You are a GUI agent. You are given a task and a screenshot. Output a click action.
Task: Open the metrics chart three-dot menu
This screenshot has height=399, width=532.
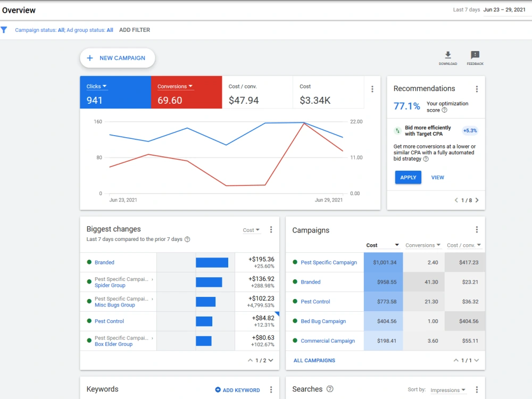(x=372, y=89)
